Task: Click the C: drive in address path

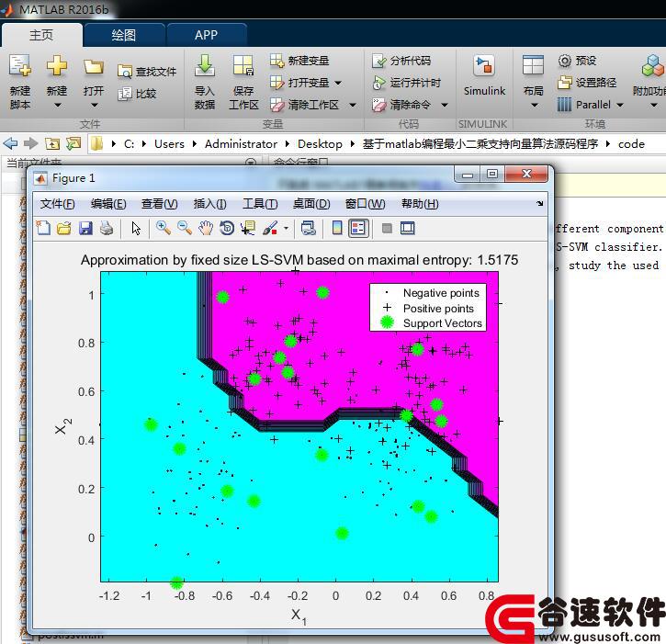Action: pos(130,144)
